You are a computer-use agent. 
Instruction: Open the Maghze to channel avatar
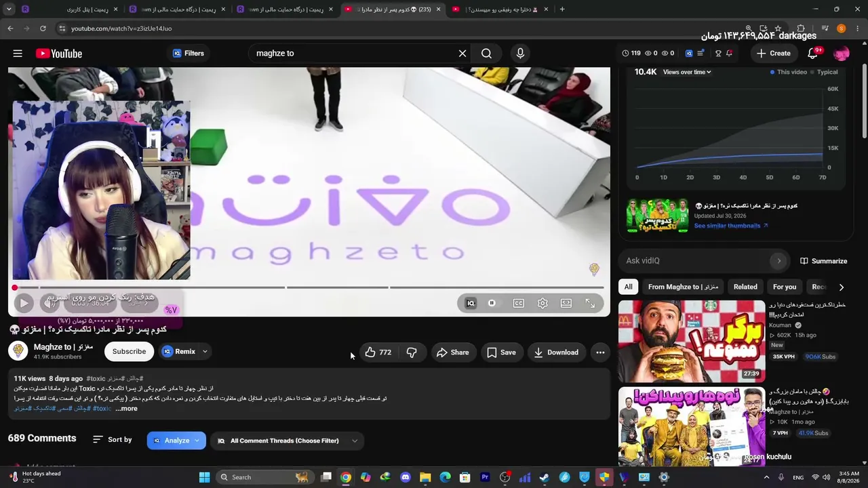point(19,351)
